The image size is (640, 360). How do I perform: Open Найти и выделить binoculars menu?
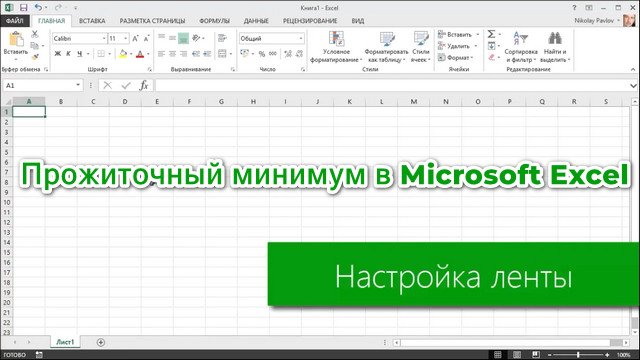coord(555,47)
